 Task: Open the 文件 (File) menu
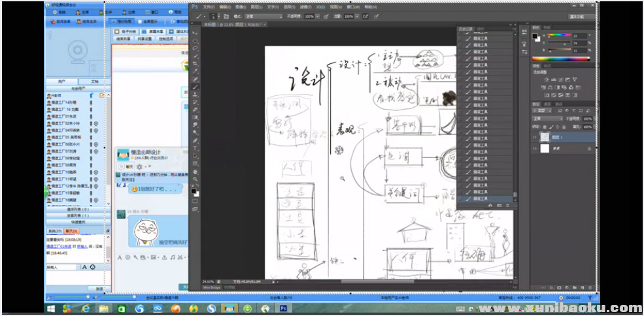(208, 7)
